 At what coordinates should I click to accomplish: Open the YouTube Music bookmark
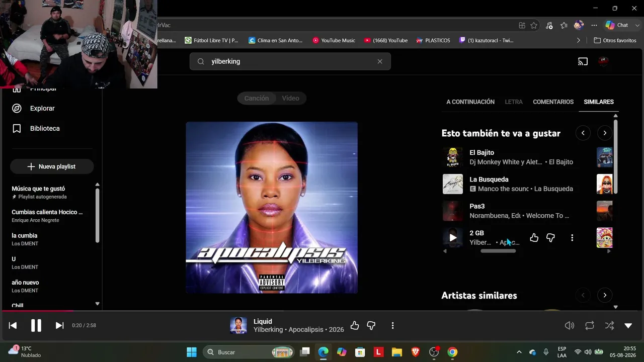pyautogui.click(x=334, y=40)
